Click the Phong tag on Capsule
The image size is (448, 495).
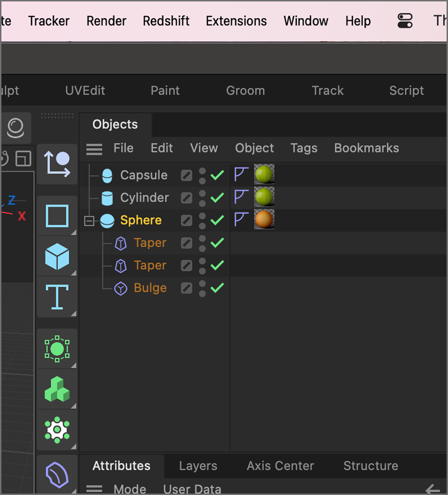point(241,174)
